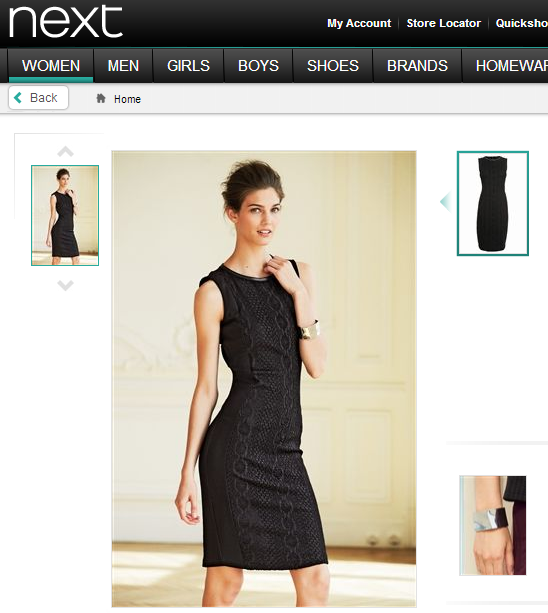The image size is (548, 613).
Task: Go to My Account link
Action: pos(359,23)
